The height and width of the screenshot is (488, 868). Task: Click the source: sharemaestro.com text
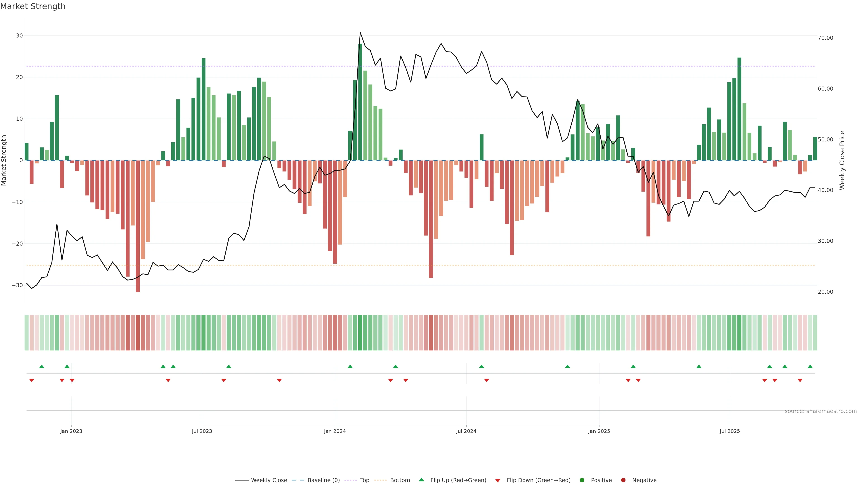(821, 411)
